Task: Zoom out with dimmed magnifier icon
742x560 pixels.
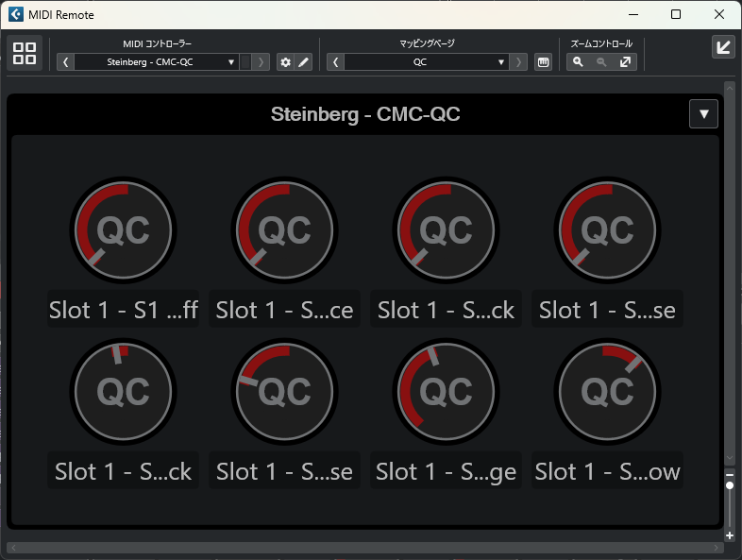Action: click(601, 62)
